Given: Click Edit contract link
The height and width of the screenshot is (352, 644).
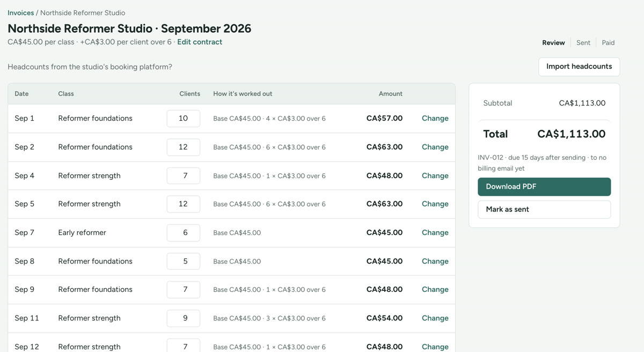Looking at the screenshot, I should (200, 42).
